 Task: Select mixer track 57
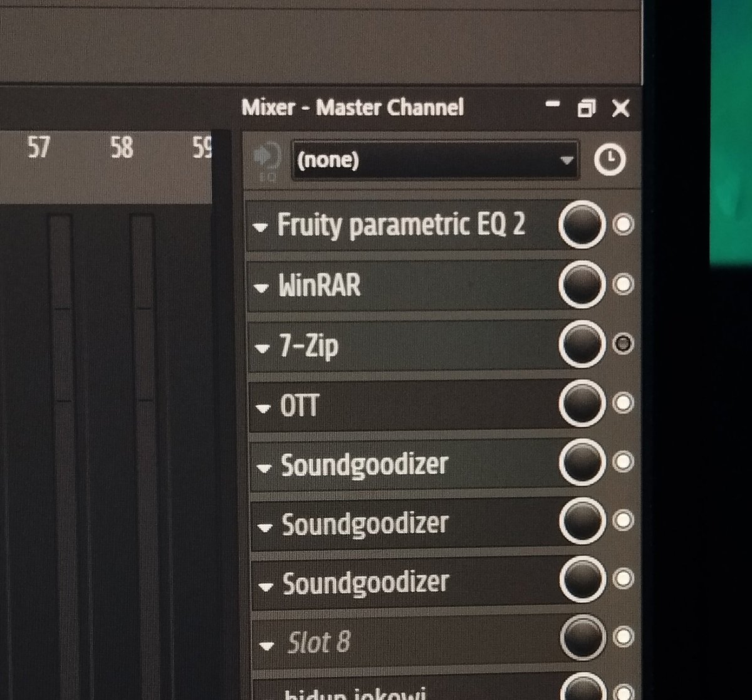click(x=38, y=148)
